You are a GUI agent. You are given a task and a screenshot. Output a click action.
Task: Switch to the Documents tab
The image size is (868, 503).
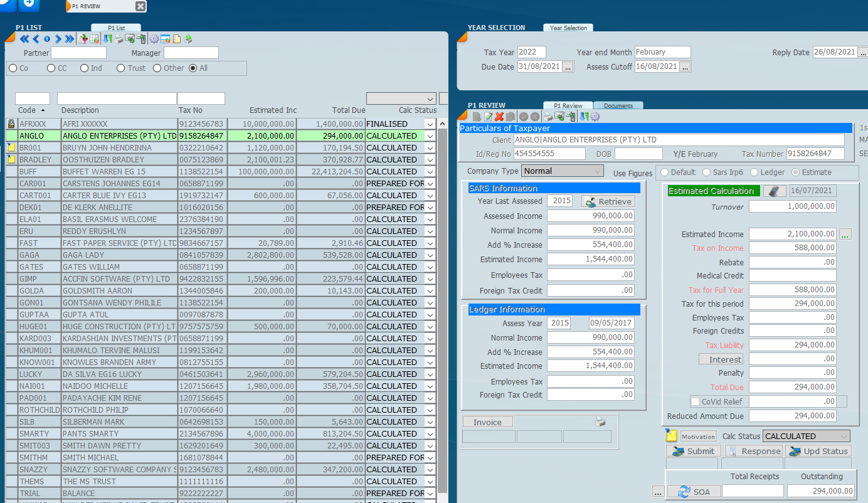pos(618,106)
